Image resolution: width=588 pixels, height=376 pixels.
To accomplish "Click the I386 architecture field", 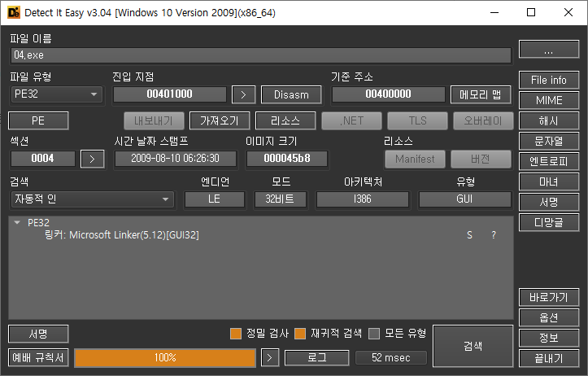I will [x=362, y=199].
